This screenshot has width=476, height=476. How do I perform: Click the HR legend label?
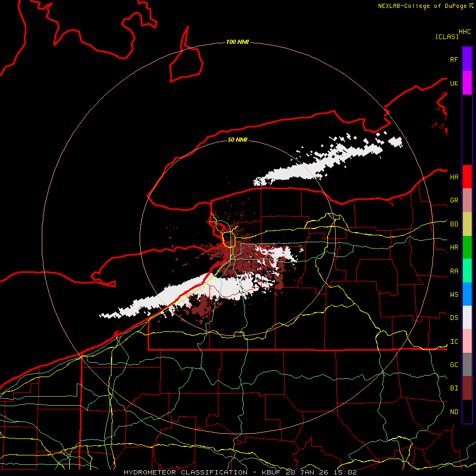click(x=454, y=248)
